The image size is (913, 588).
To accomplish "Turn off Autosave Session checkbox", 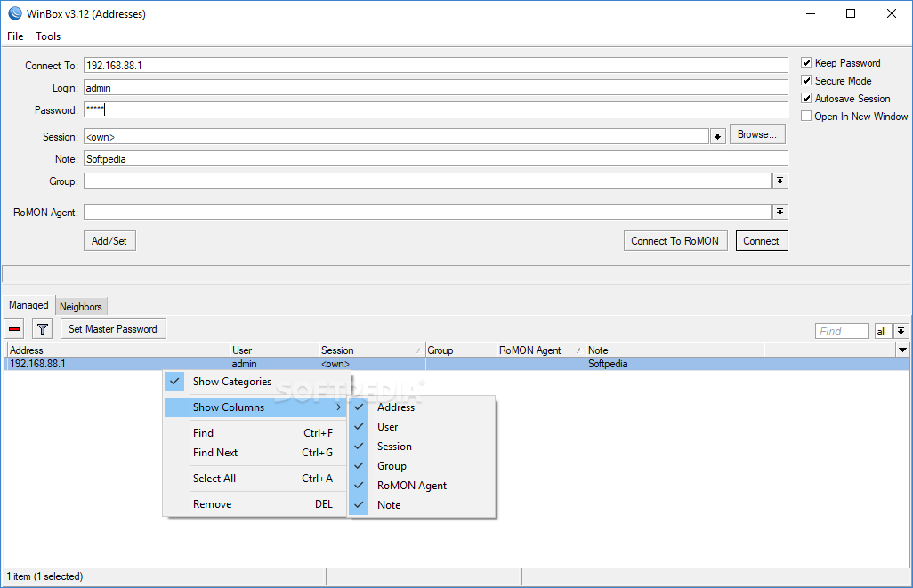I will coord(806,99).
